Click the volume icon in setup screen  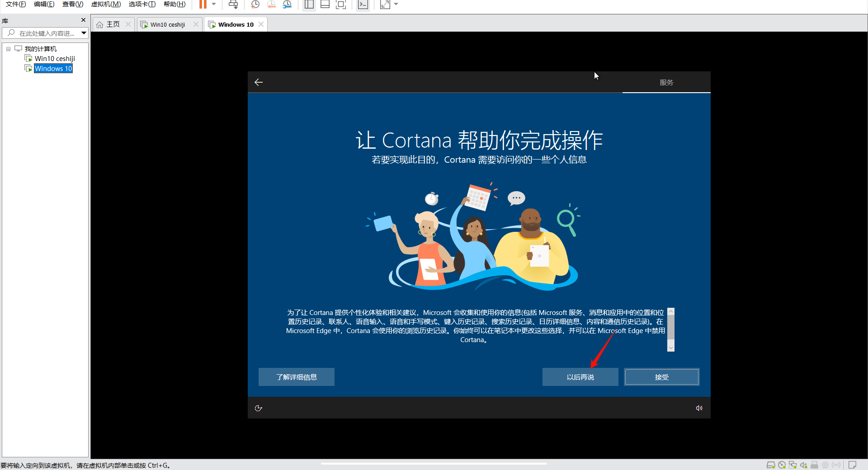tap(699, 408)
